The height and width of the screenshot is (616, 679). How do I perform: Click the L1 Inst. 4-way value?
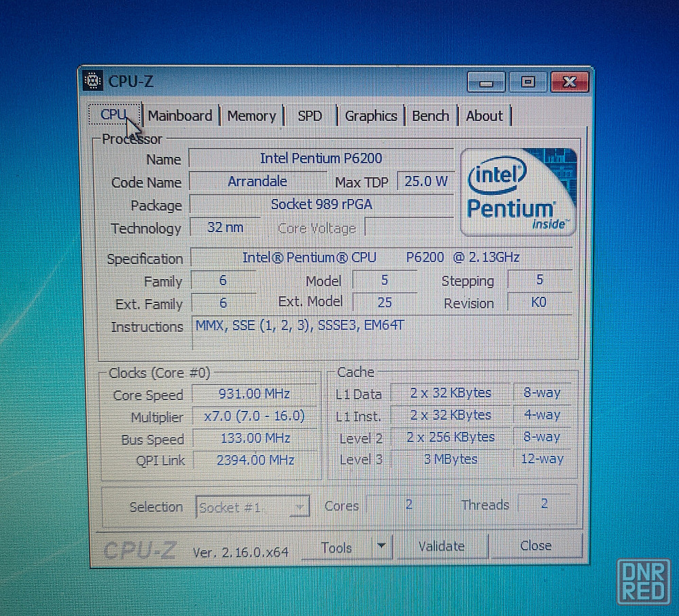pyautogui.click(x=542, y=414)
